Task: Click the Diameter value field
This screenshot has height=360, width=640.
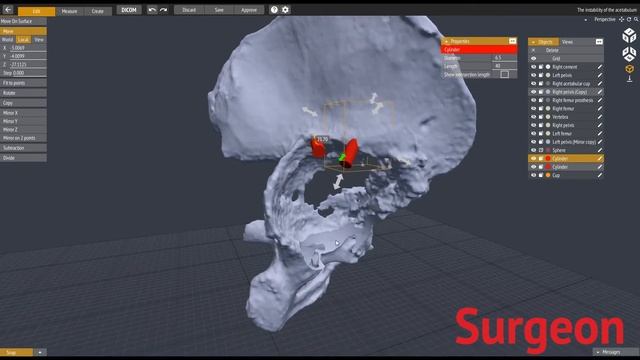Action: click(x=504, y=58)
